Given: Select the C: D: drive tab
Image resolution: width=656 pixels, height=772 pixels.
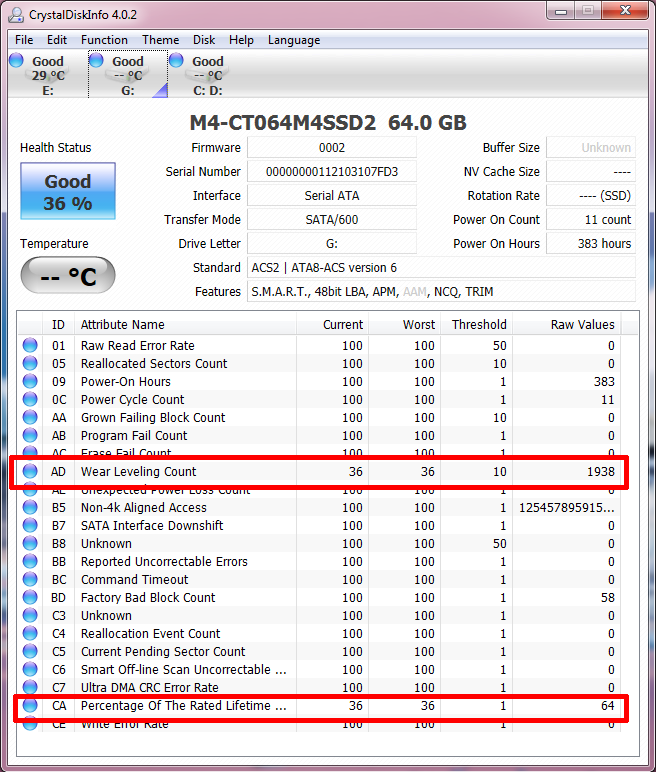Looking at the screenshot, I should click(207, 74).
